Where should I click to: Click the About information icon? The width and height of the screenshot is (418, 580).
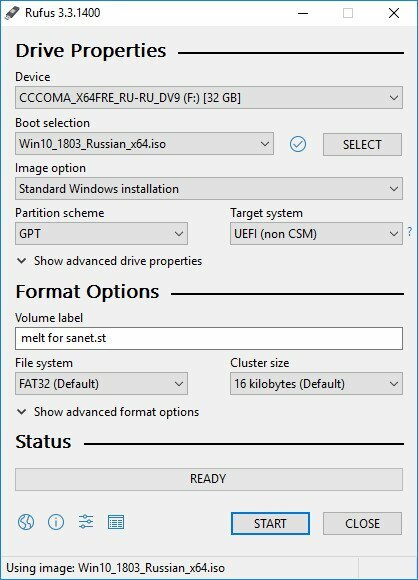[56, 522]
